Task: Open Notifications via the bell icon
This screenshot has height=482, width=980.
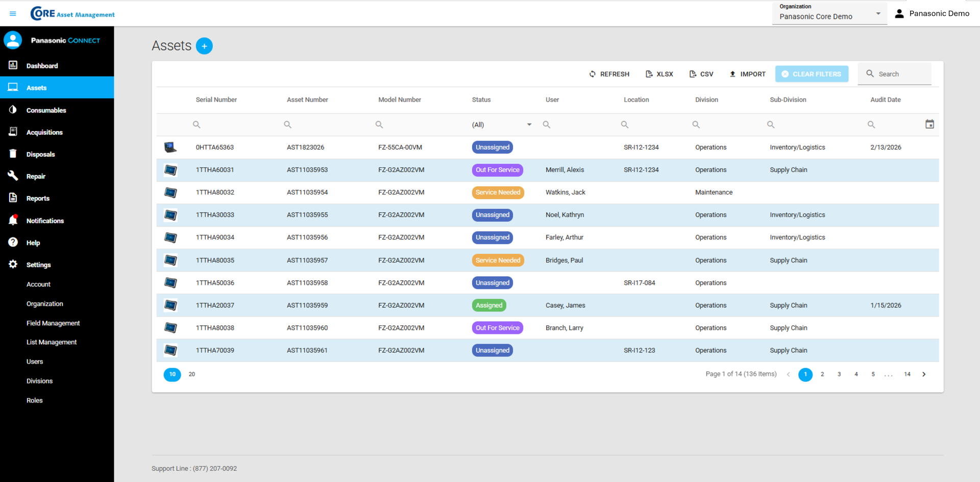Action: click(x=13, y=220)
